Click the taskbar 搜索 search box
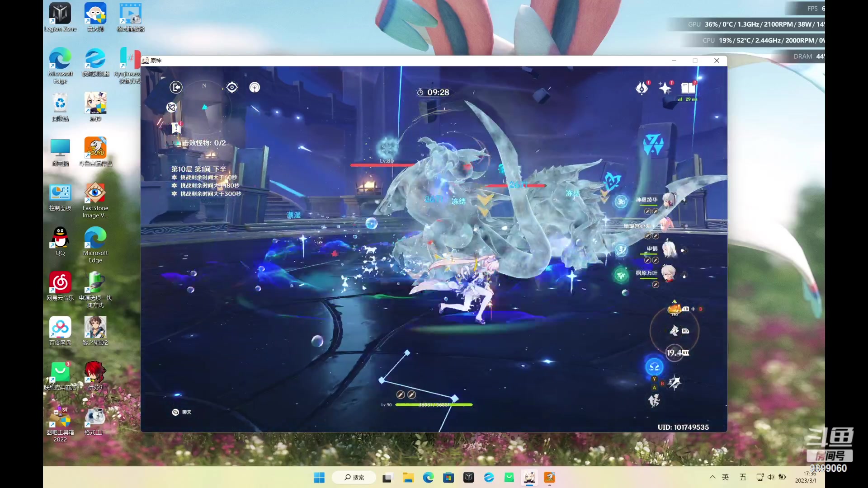Screen dimensions: 868x488 point(354,478)
